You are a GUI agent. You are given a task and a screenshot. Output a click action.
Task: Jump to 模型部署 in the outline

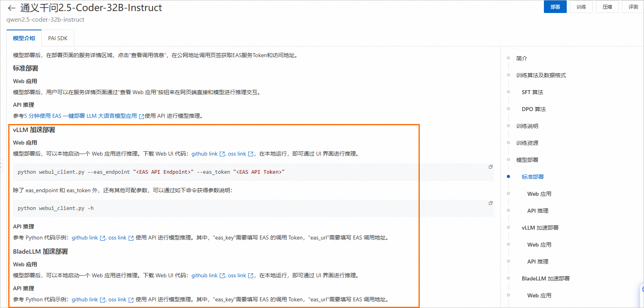(527, 160)
